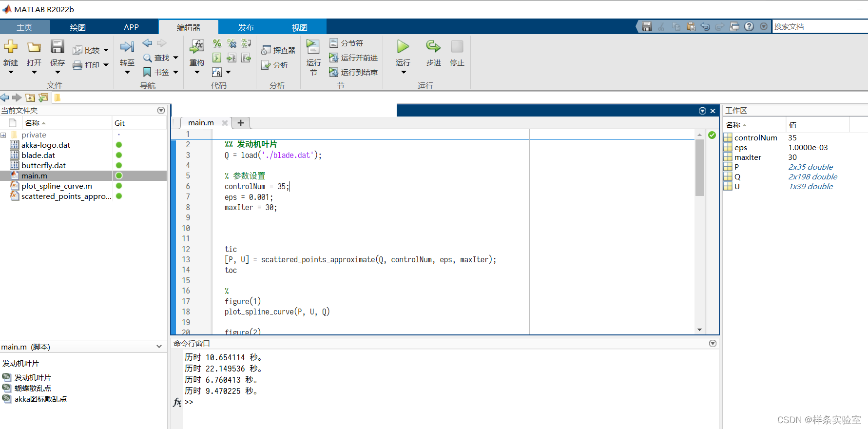Switch to the Publish (发布) tab

246,27
